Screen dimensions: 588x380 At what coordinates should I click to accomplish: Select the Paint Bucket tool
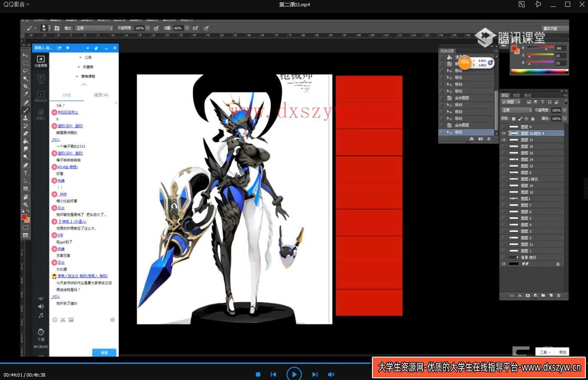tap(25, 141)
